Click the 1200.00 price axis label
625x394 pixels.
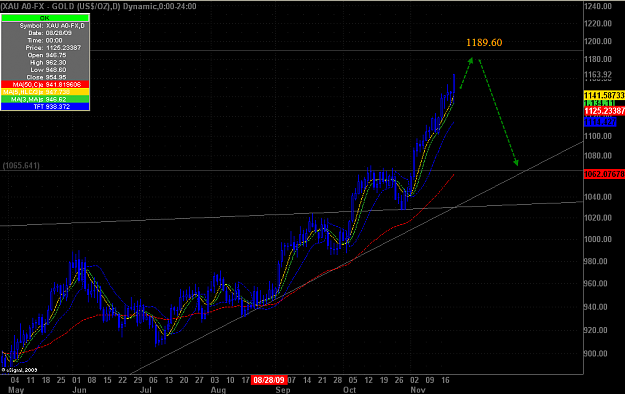tap(598, 41)
